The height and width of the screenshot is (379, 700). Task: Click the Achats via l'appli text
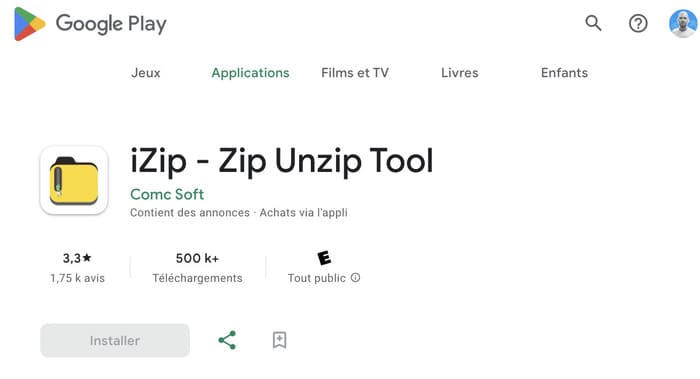click(x=304, y=212)
